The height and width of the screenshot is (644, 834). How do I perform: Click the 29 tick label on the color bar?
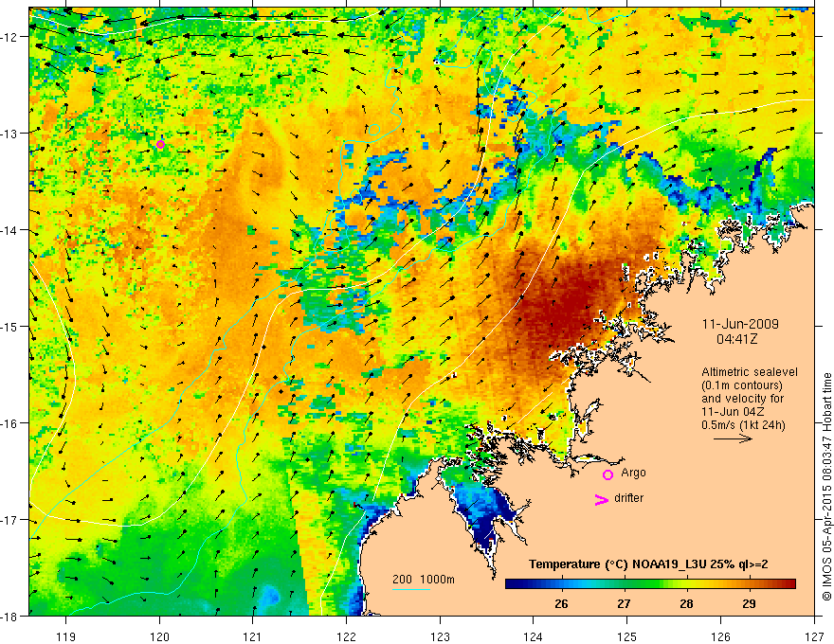click(x=750, y=604)
